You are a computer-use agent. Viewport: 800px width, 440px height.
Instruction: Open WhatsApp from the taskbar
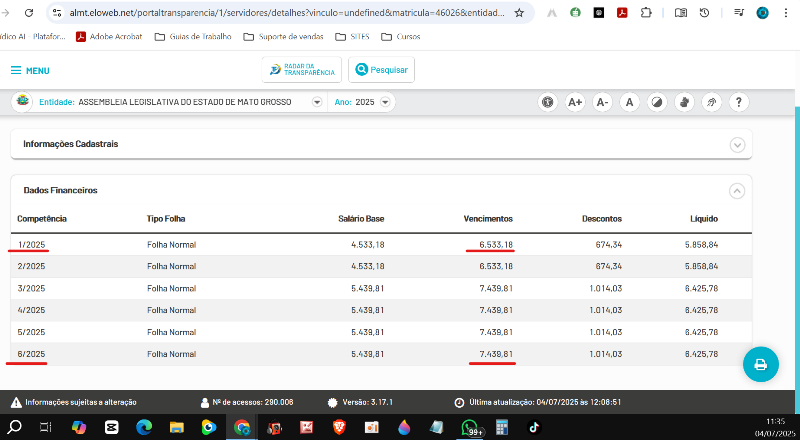468,426
